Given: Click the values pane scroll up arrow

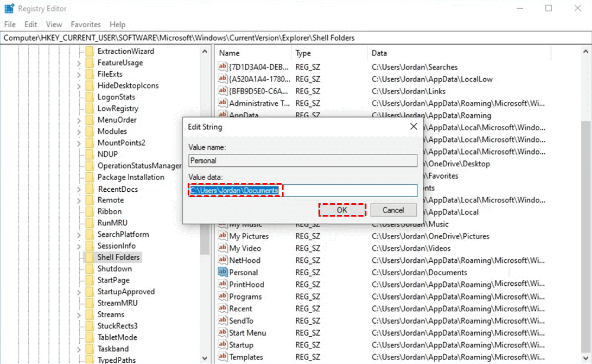Looking at the screenshot, I should click(585, 51).
